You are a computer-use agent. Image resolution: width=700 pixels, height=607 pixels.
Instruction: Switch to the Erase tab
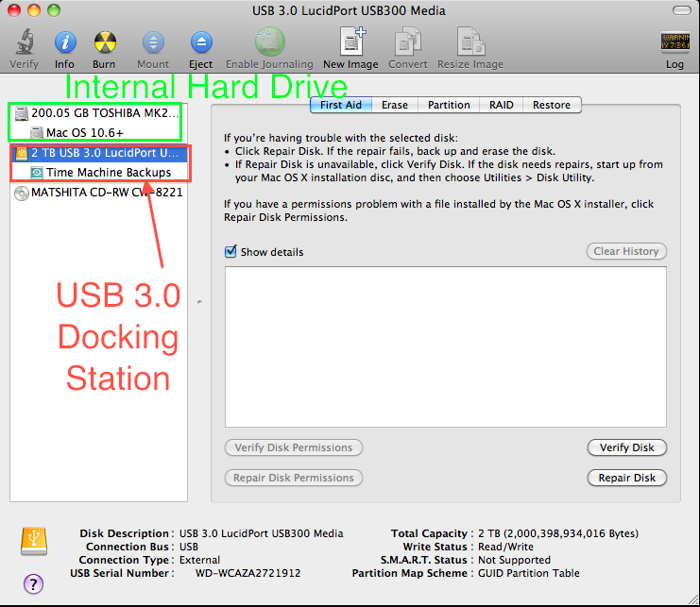pyautogui.click(x=395, y=105)
